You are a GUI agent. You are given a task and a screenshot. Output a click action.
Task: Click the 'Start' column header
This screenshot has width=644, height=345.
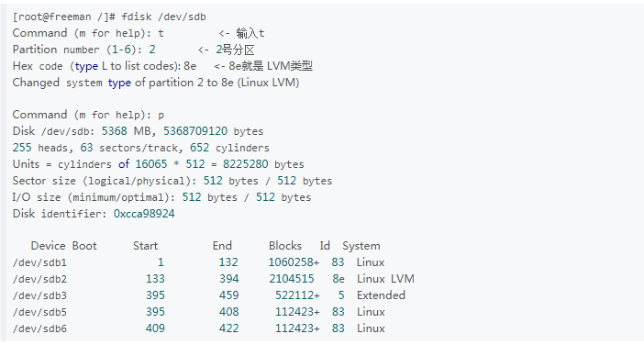tap(145, 246)
